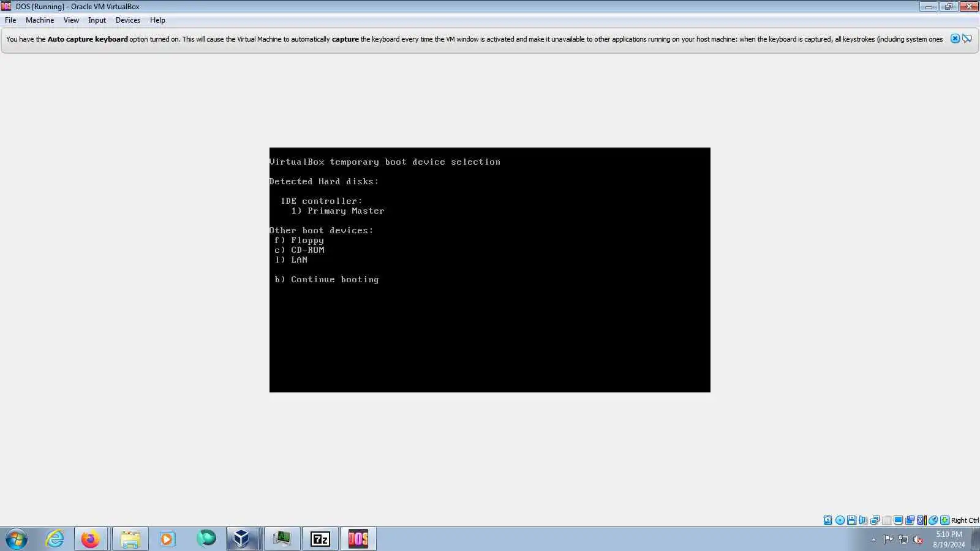The image size is (980, 551).
Task: Click the network adapters status icon
Action: pyautogui.click(x=875, y=520)
